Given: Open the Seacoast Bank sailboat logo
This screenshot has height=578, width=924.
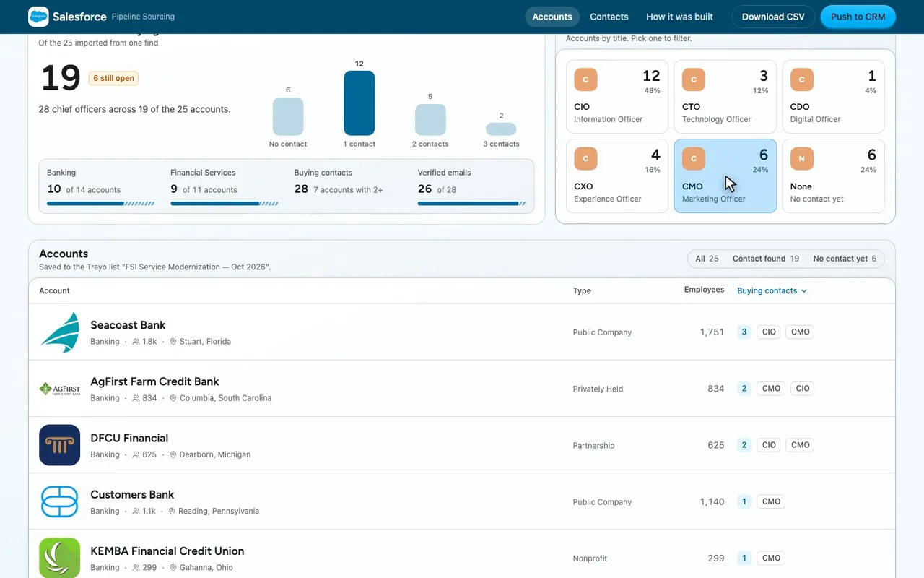Looking at the screenshot, I should point(59,332).
